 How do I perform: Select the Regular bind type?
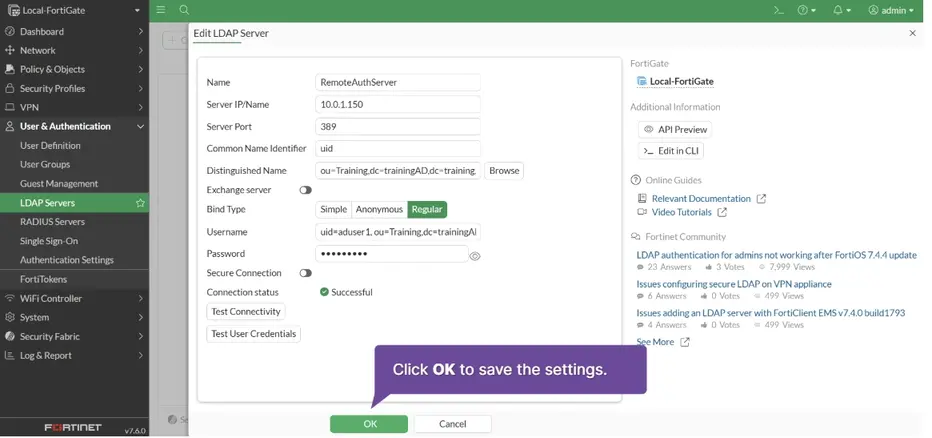click(x=427, y=209)
